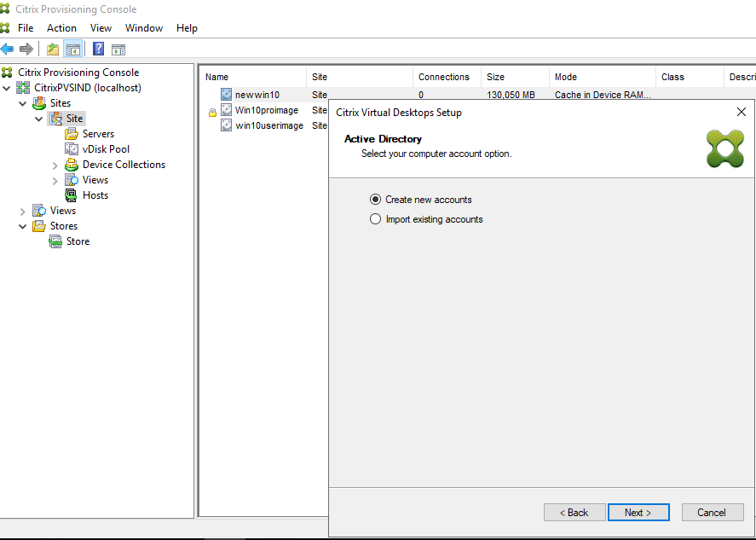The height and width of the screenshot is (540, 756).
Task: Sort by the Name column header
Action: coord(253,77)
